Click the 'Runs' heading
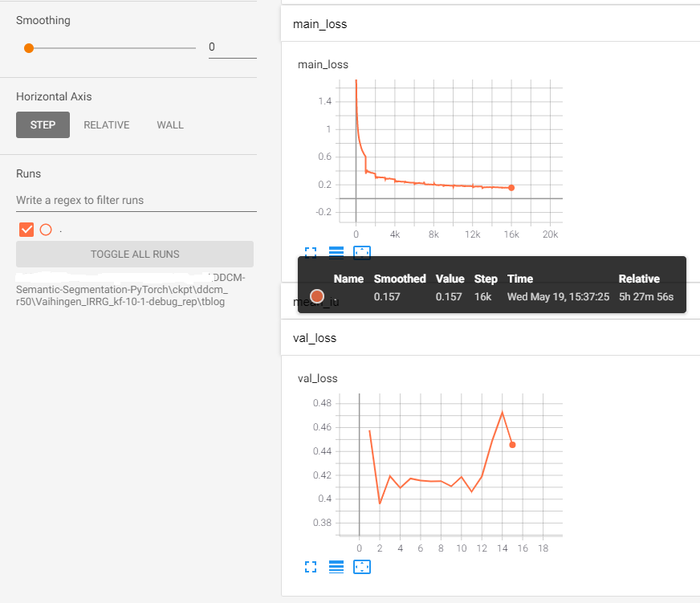700x603 pixels. [29, 173]
